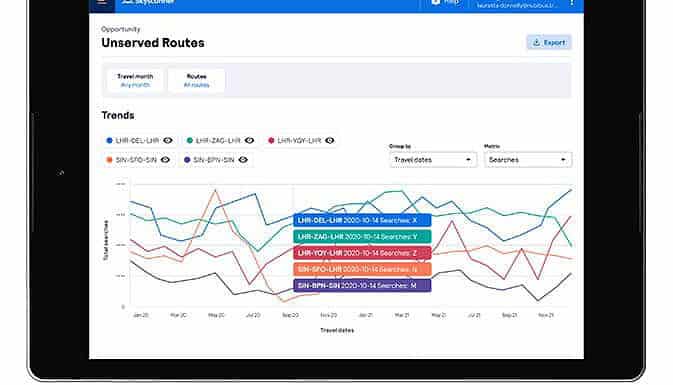Viewport: 673px width, 385px height.
Task: Toggle visibility of SIN-BPN-SIN series
Action: [243, 160]
